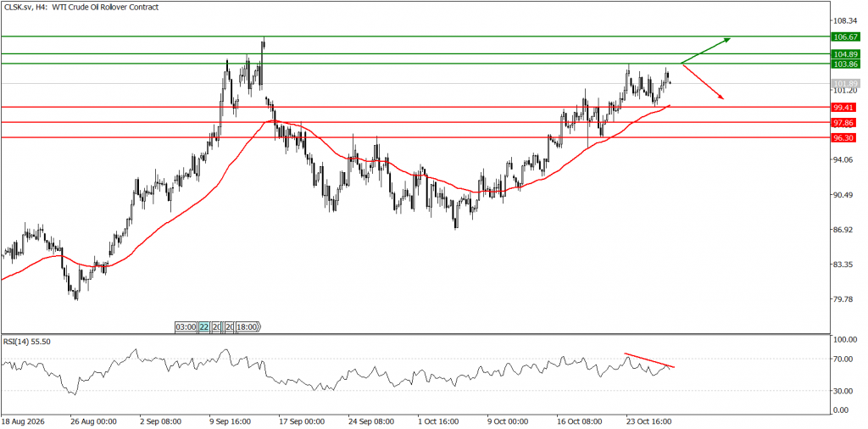
Task: Select the red 96.30 support price label
Action: pyautogui.click(x=843, y=137)
